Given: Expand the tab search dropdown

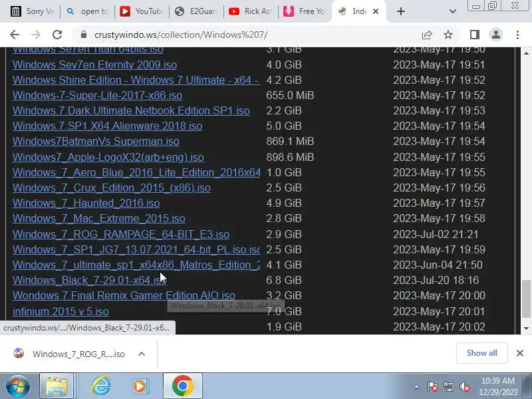Looking at the screenshot, I should tap(453, 11).
